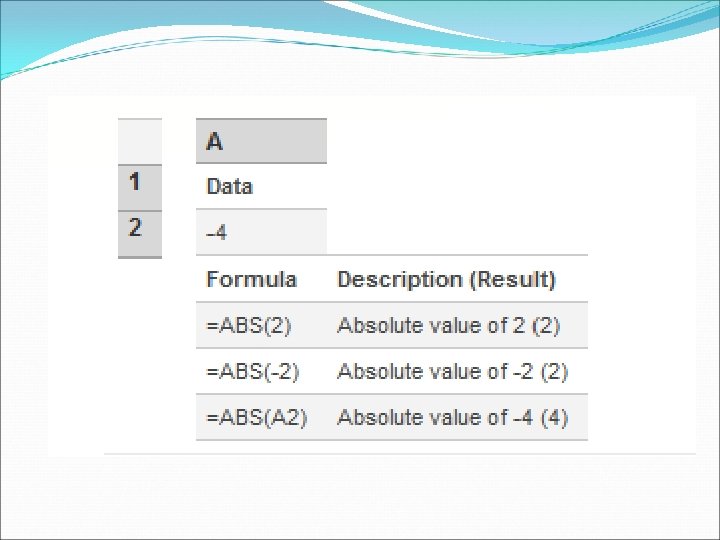Click blank space right of Data cell
This screenshot has height=540, width=720.
457,186
